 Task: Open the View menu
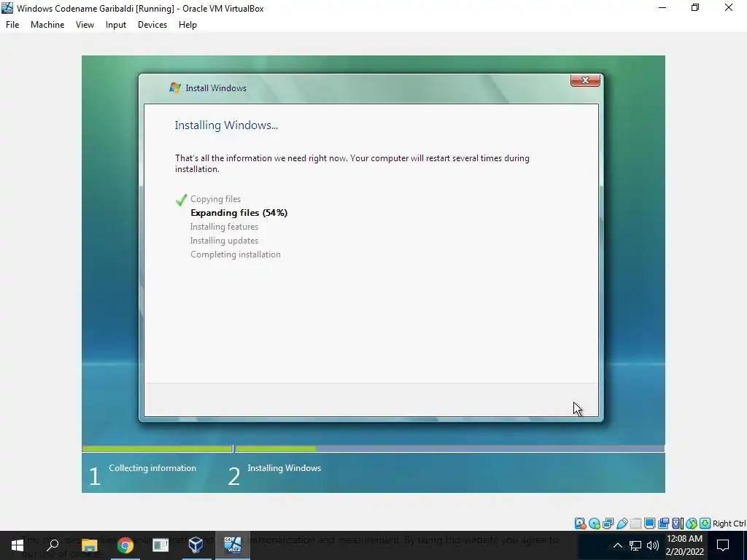pyautogui.click(x=85, y=25)
